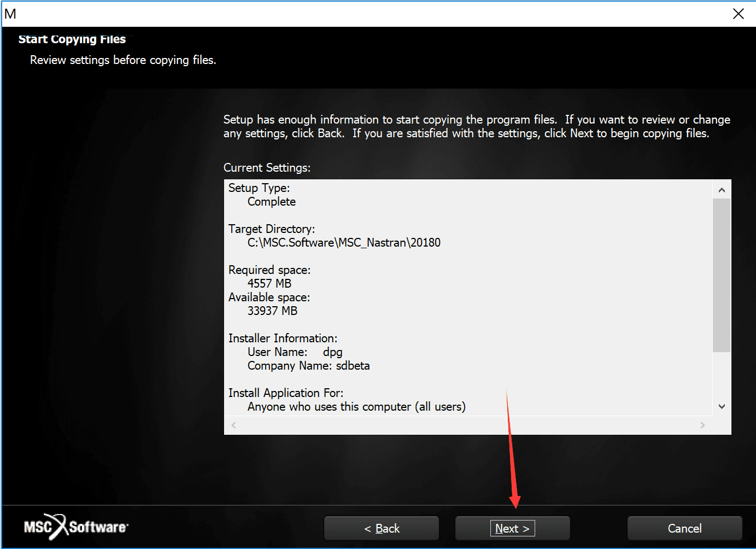Click the settings list scroll-up arrow

[722, 190]
